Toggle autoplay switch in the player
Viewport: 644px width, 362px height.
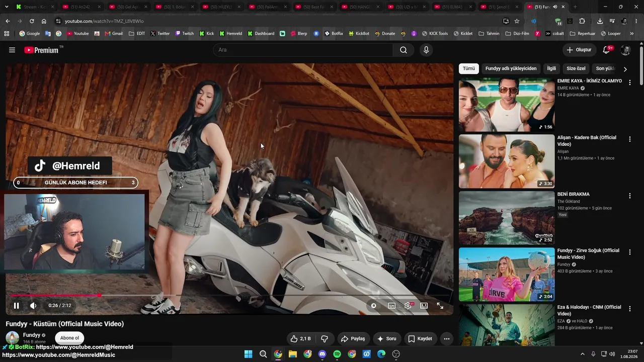373,305
